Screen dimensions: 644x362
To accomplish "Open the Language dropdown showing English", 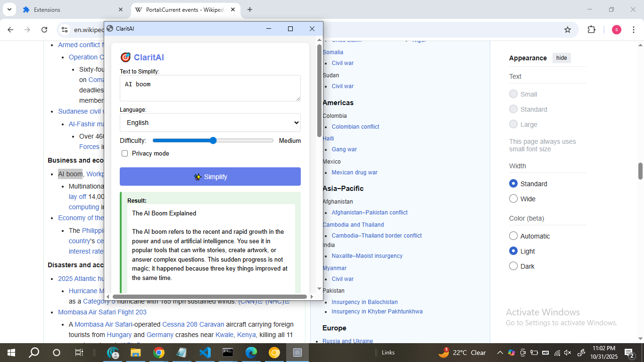I will 210,123.
